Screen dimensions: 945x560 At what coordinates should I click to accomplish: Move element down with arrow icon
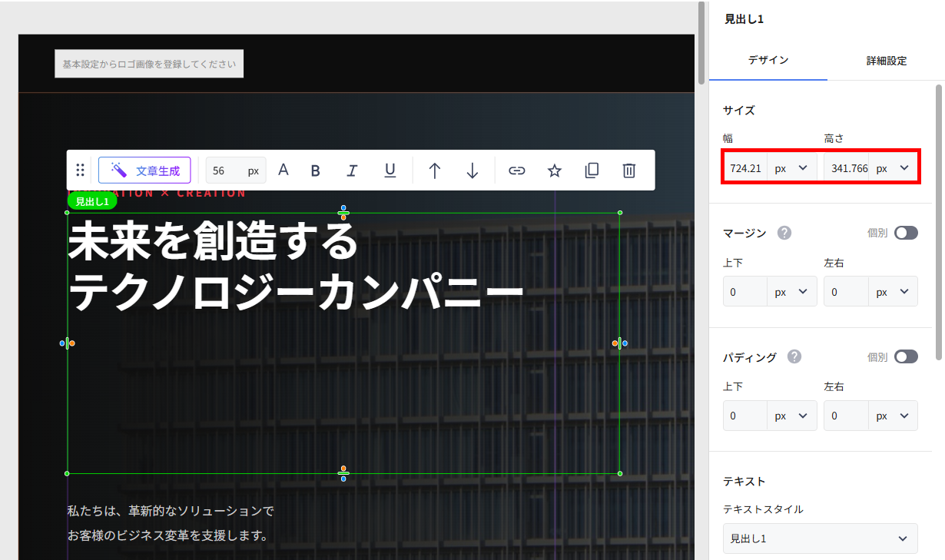click(x=472, y=171)
